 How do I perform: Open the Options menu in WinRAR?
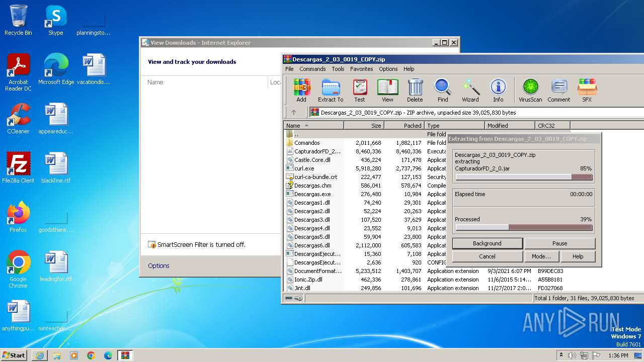388,69
